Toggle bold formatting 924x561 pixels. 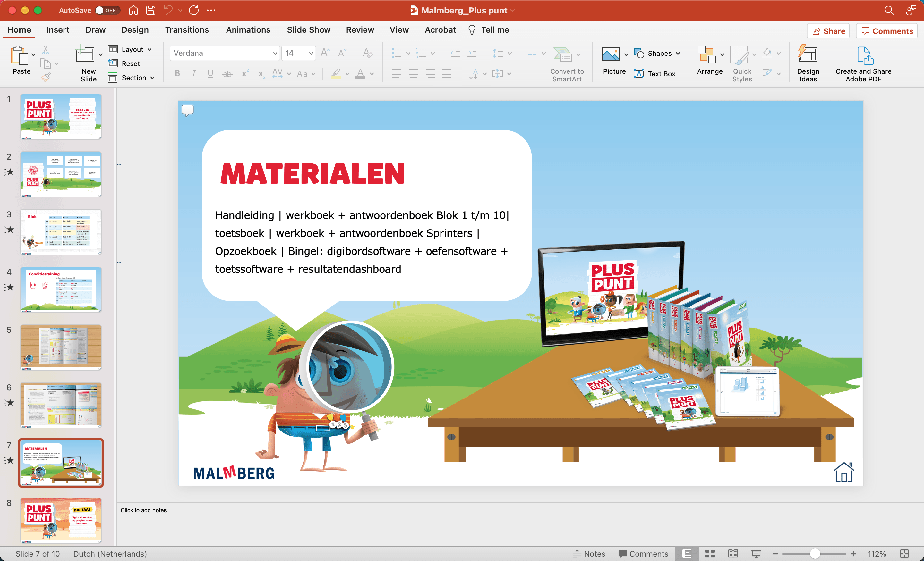(x=177, y=73)
